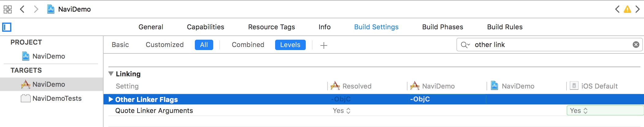
Task: Switch to the Build Phases tab
Action: (442, 27)
